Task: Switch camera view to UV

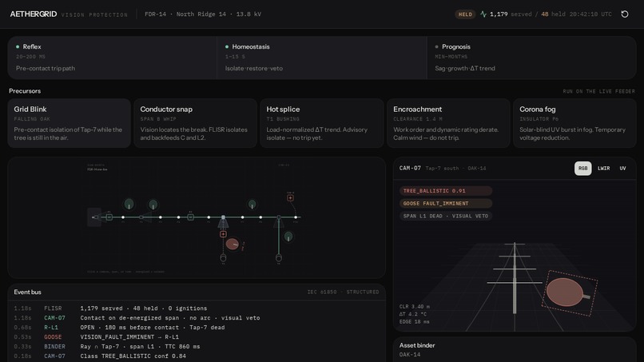Action: pos(622,169)
